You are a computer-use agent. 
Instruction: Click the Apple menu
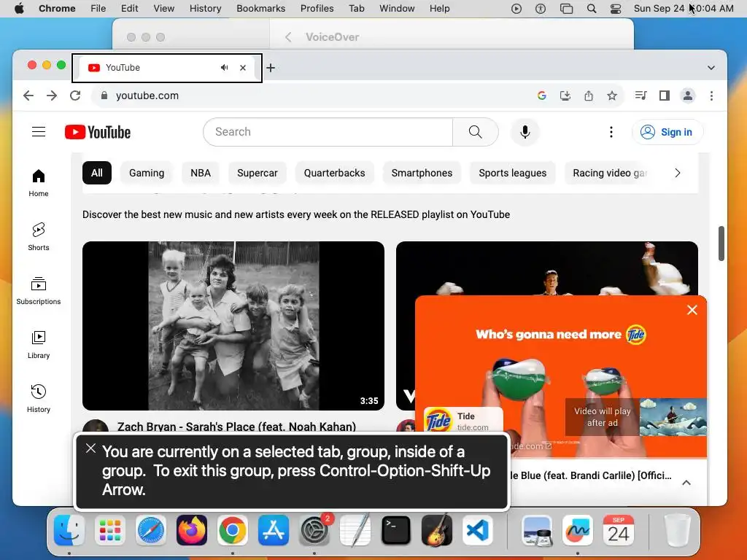point(19,9)
